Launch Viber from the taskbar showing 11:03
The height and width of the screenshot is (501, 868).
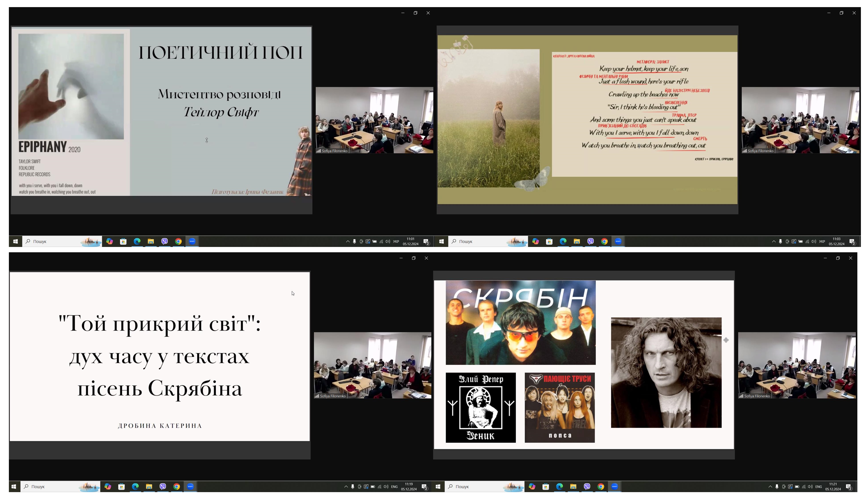[590, 242]
